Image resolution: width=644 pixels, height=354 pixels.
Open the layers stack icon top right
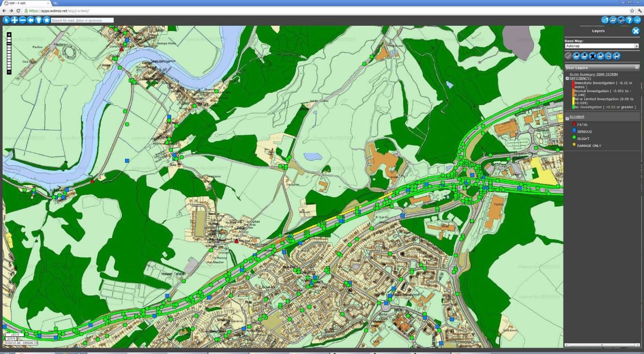613,20
